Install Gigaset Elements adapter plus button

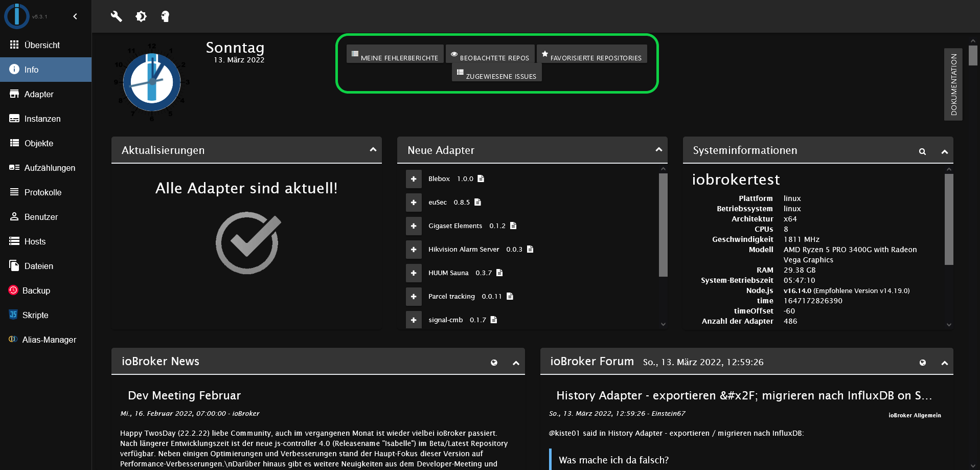[x=414, y=226]
